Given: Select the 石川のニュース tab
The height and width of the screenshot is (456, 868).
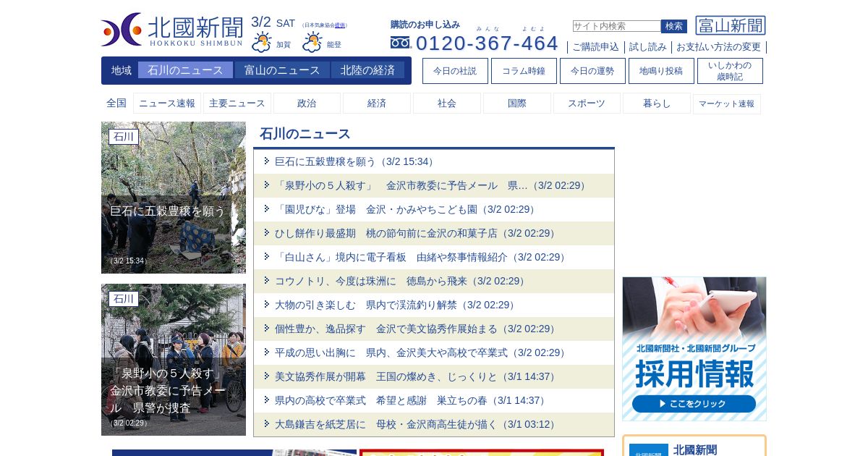Looking at the screenshot, I should 185,70.
